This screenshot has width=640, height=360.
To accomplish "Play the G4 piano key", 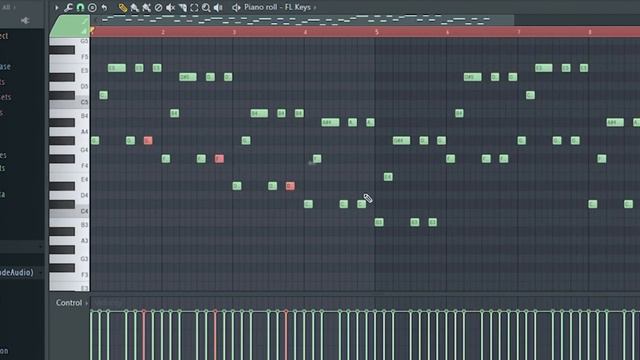I will coord(69,150).
